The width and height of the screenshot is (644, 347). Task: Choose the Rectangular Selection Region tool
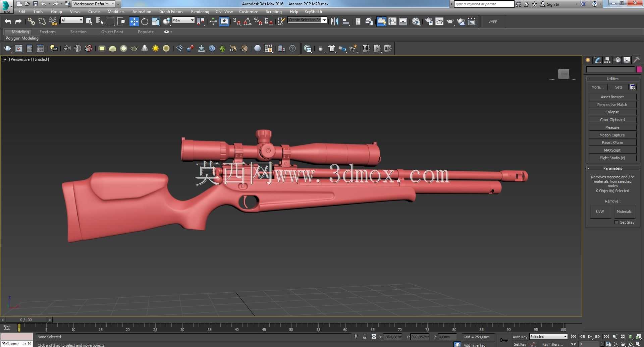point(110,21)
